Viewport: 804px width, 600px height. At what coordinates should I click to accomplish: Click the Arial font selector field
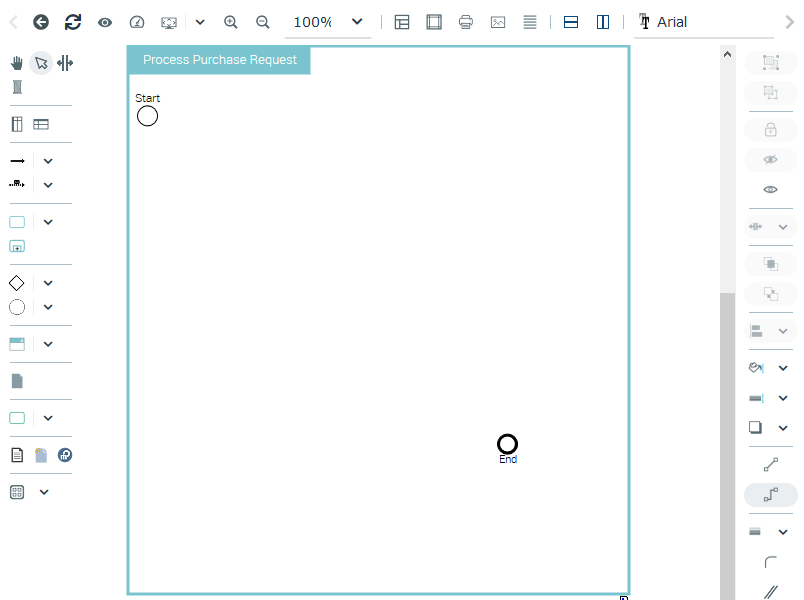pyautogui.click(x=705, y=22)
